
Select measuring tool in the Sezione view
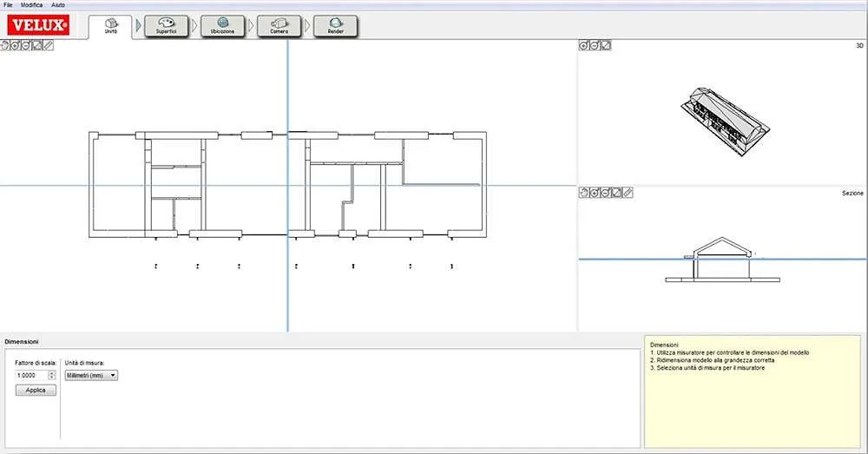pos(628,193)
